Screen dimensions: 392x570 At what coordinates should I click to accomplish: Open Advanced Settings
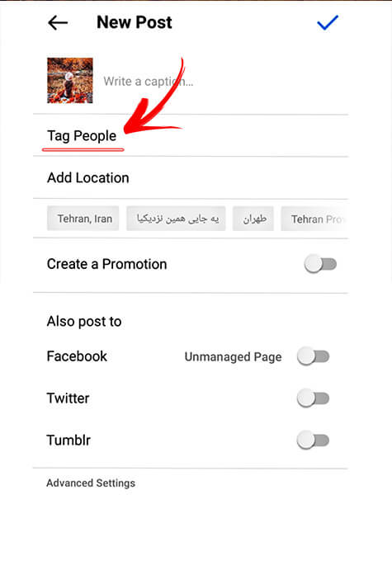point(91,483)
